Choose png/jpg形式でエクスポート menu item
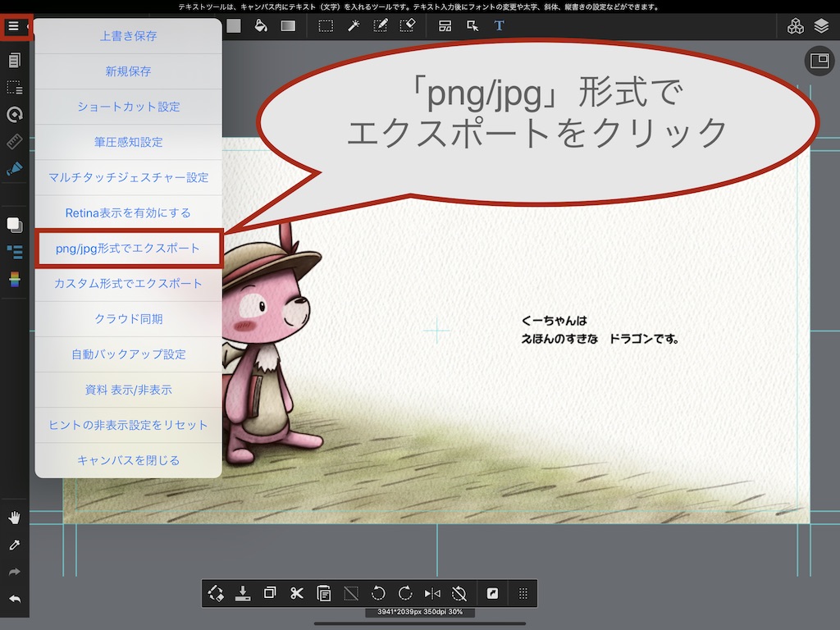The width and height of the screenshot is (840, 630). [x=128, y=248]
